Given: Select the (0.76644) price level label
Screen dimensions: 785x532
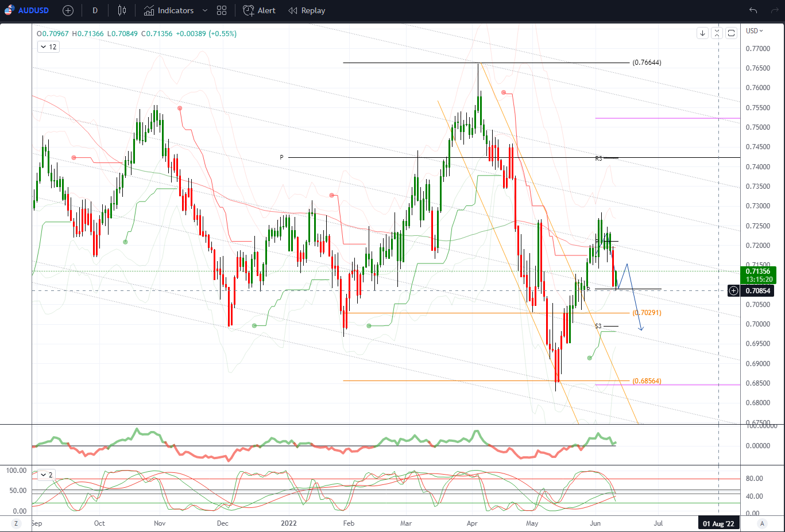Looking at the screenshot, I should (647, 63).
